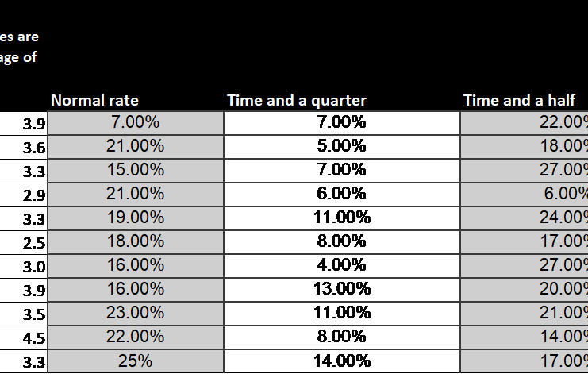Screen dimensions: 588x374
Task: Select the Time and a quarter header cell
Action: point(342,101)
